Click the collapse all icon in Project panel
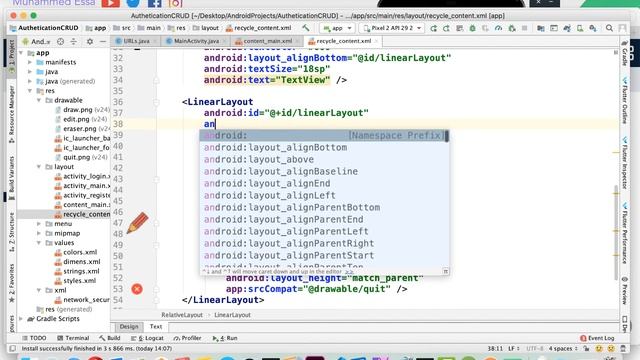 coord(73,41)
